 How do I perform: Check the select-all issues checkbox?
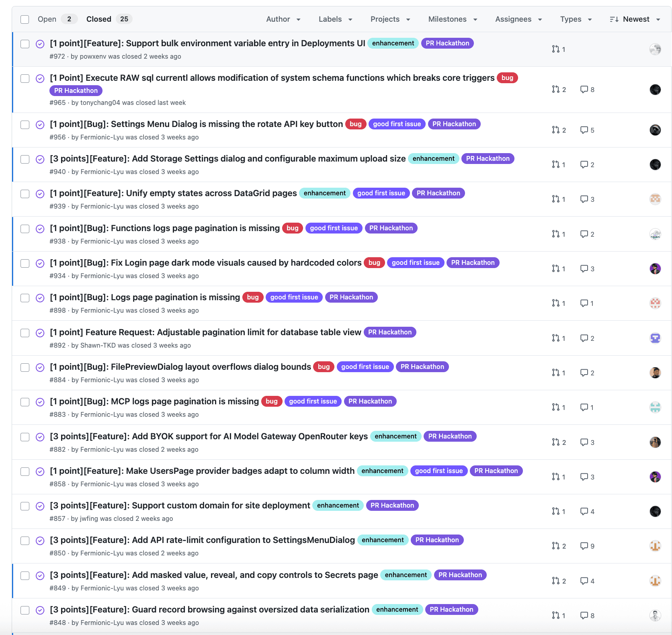coord(25,19)
